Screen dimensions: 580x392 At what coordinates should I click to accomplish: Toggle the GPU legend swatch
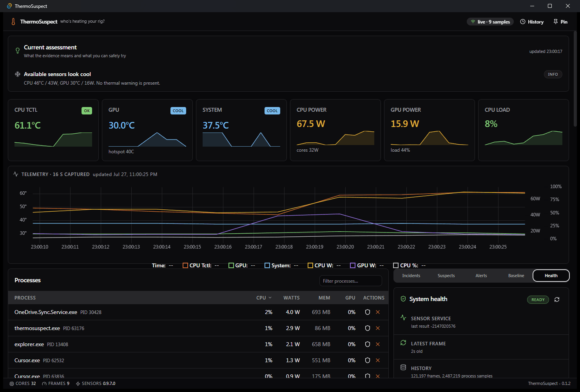(231, 265)
